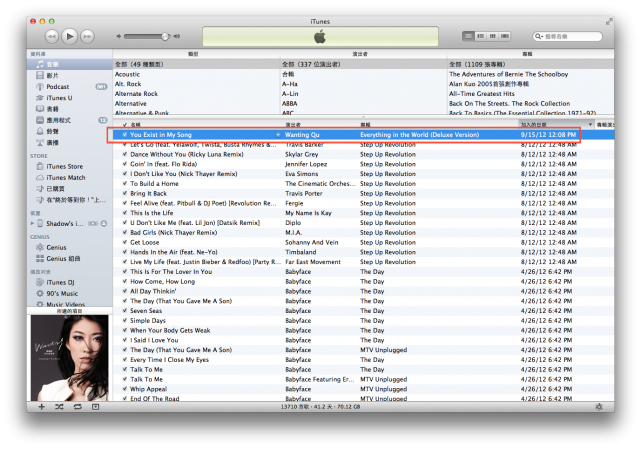
Task: Select Adventures of Bernie The Schoolboy album
Action: (x=531, y=74)
